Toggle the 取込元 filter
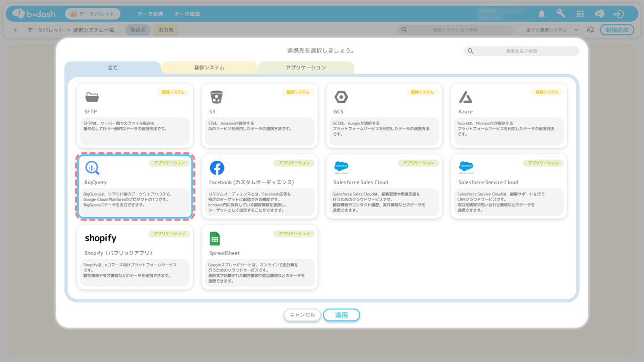This screenshot has height=362, width=644. point(138,30)
